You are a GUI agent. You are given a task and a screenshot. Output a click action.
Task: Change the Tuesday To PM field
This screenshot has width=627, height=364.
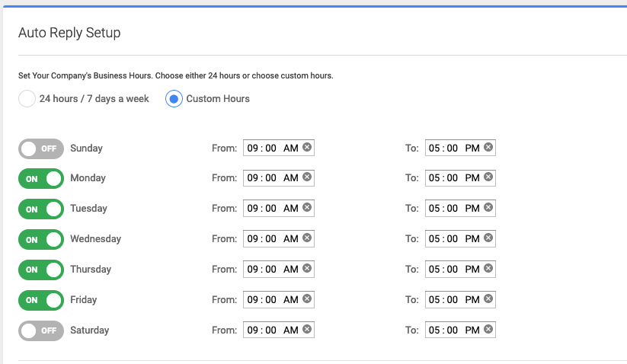pos(472,208)
